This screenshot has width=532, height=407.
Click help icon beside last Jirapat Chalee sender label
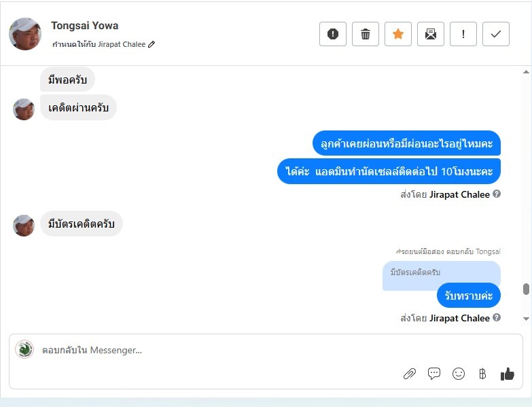pos(497,317)
